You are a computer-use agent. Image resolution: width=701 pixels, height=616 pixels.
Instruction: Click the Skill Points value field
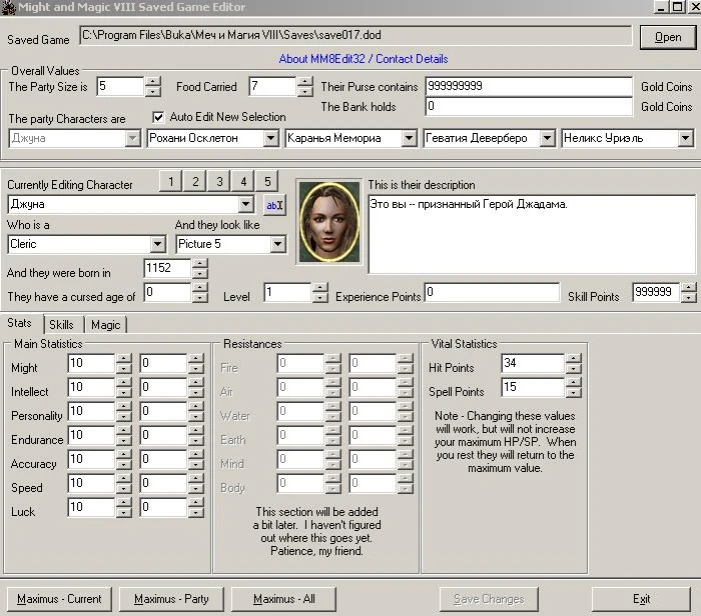point(657,292)
